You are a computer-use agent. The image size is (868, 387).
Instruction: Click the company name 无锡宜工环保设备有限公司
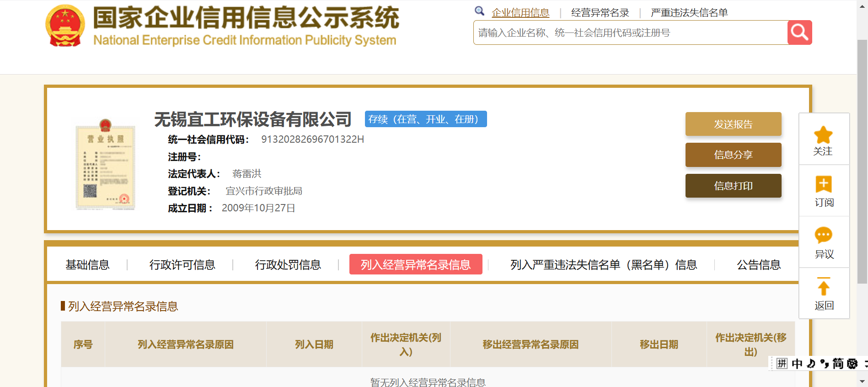pos(253,119)
